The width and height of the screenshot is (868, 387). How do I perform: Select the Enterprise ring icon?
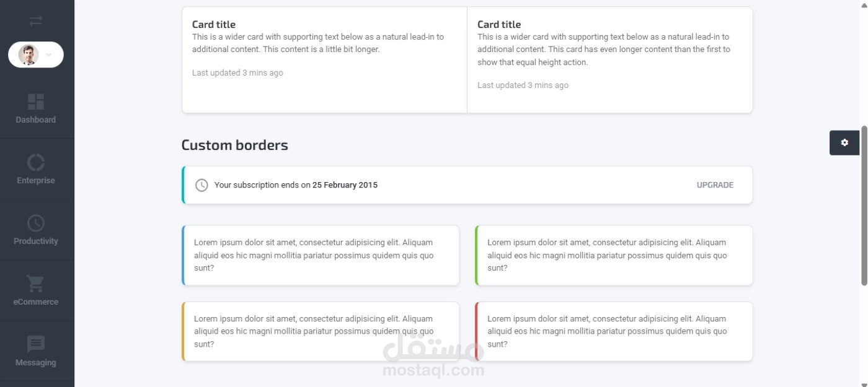(x=36, y=162)
